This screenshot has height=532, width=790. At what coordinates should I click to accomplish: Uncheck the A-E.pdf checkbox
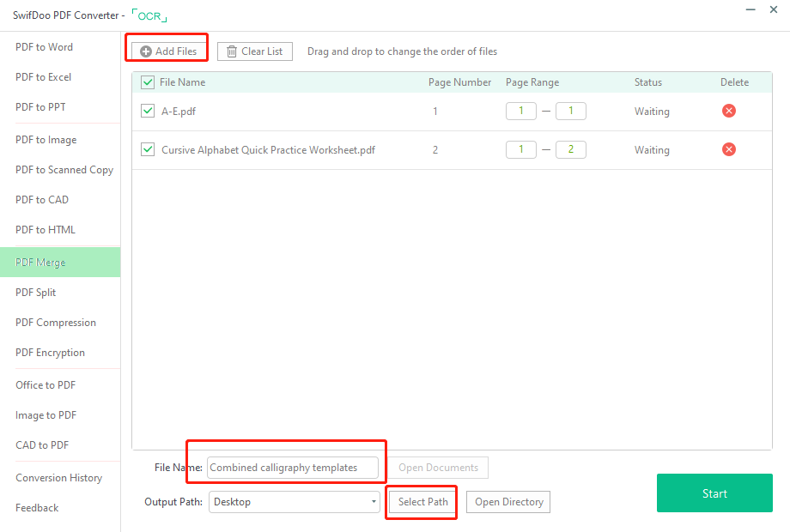[148, 111]
